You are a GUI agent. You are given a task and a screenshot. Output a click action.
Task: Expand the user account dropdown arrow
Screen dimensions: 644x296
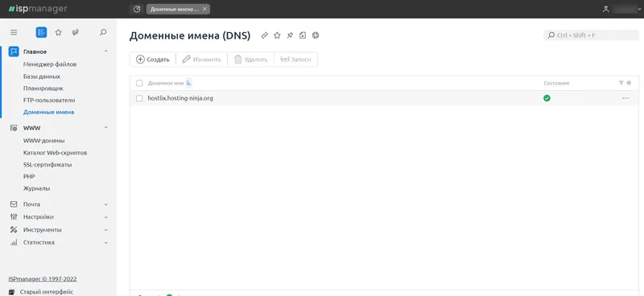[639, 10]
